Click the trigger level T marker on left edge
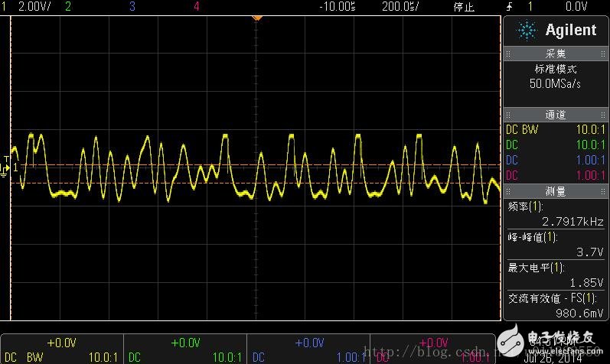Viewport: 610px width, 364px height. coord(7,159)
